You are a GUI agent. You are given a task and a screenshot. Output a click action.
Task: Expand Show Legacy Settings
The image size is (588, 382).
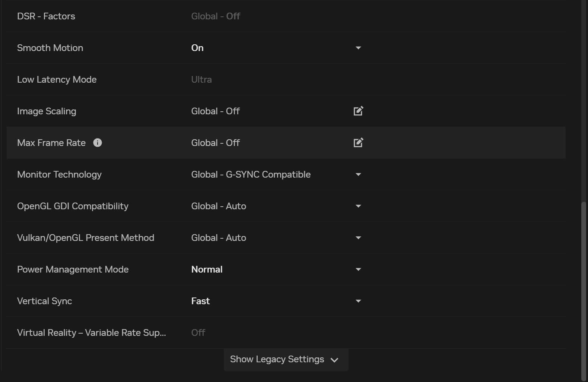pos(285,359)
